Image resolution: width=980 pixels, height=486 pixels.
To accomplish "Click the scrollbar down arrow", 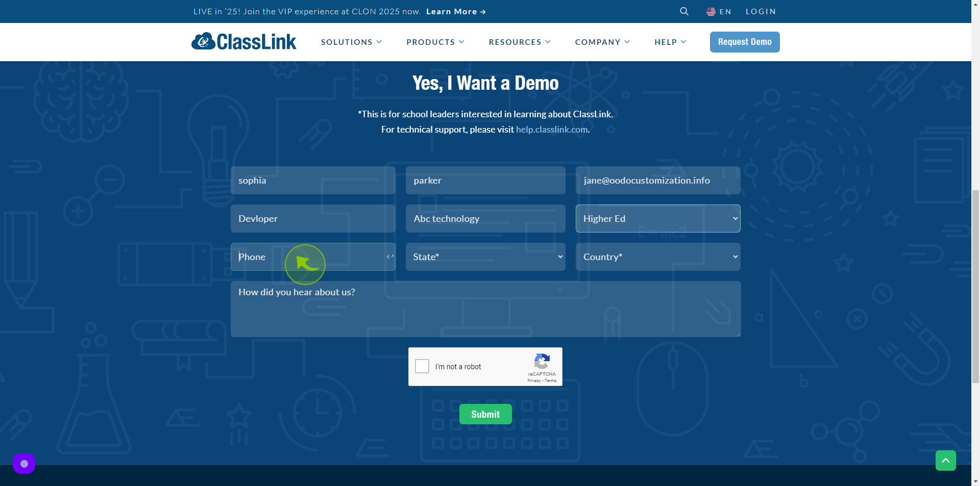I will (x=975, y=481).
